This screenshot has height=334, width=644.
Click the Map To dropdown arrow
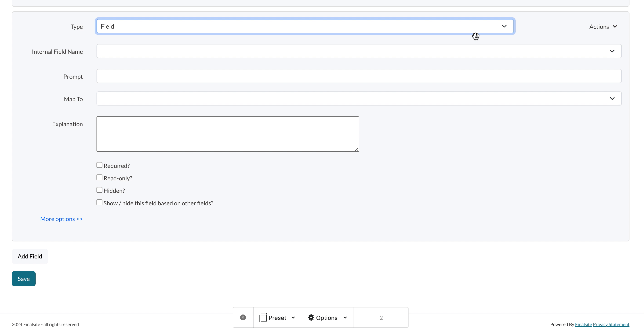pos(612,98)
